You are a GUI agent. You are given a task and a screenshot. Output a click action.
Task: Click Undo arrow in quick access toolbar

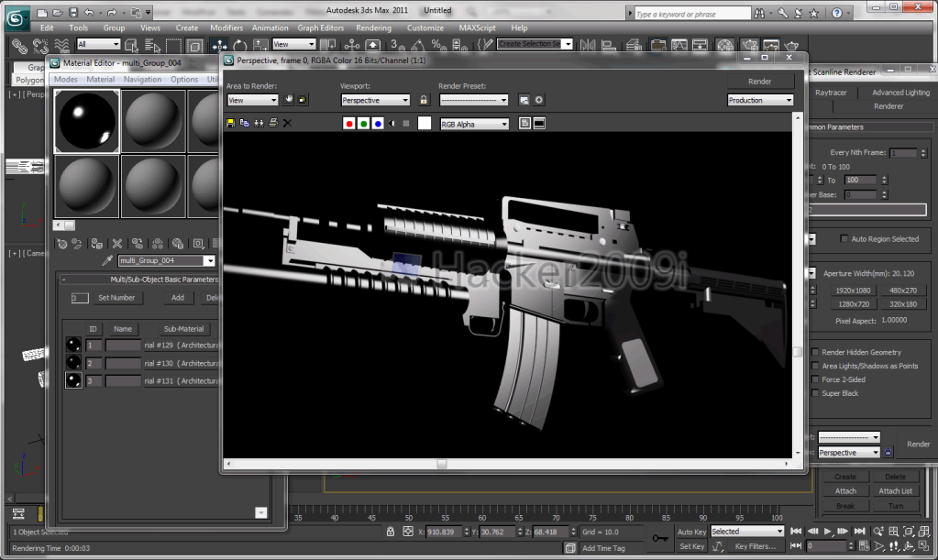pyautogui.click(x=89, y=12)
